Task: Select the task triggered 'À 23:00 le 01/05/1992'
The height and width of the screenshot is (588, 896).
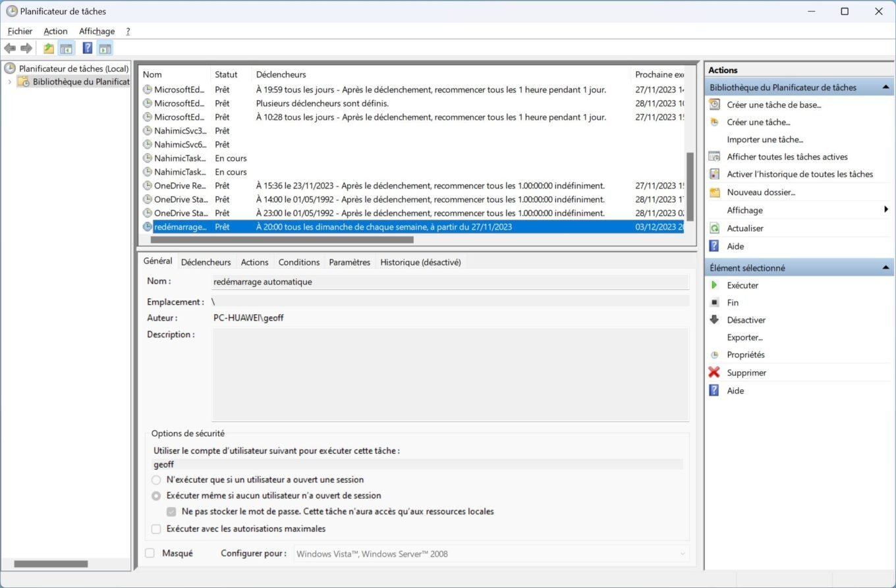Action: (412, 213)
